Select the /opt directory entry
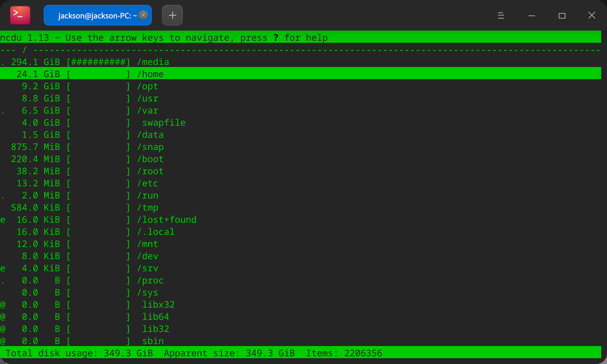The width and height of the screenshot is (607, 364). [x=148, y=86]
